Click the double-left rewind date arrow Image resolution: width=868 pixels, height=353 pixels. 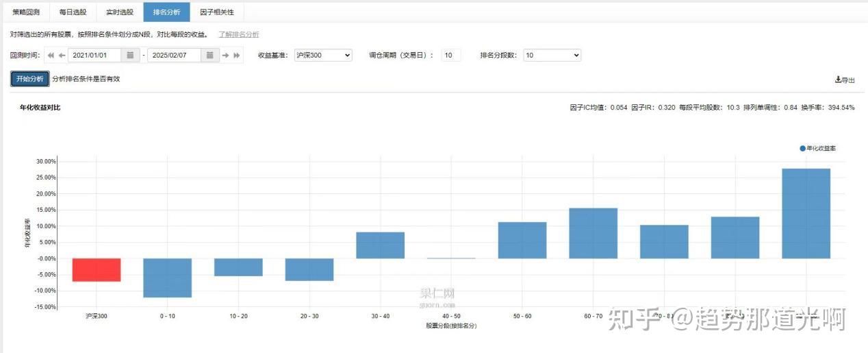click(51, 56)
